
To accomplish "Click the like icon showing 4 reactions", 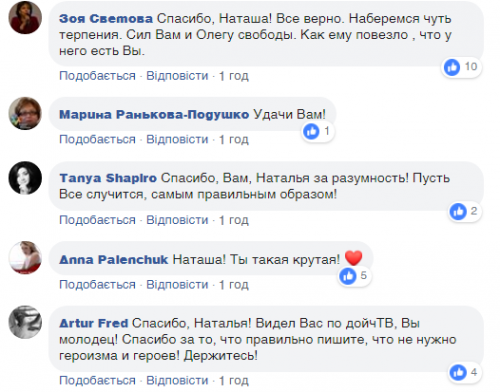I will [x=458, y=372].
